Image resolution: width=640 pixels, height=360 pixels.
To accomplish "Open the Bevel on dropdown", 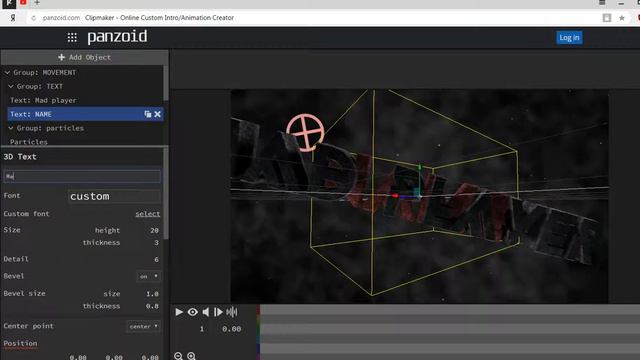I will click(x=148, y=276).
